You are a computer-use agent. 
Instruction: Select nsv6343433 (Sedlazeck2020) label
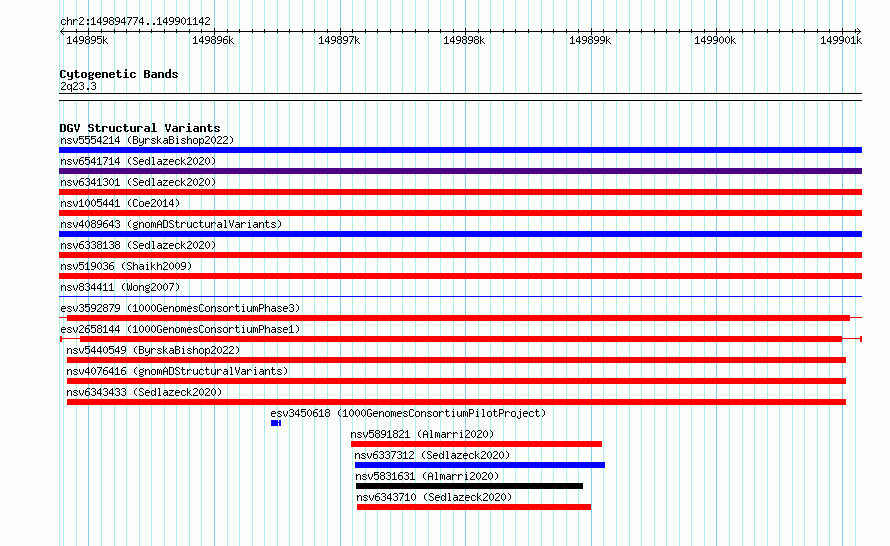coord(144,392)
